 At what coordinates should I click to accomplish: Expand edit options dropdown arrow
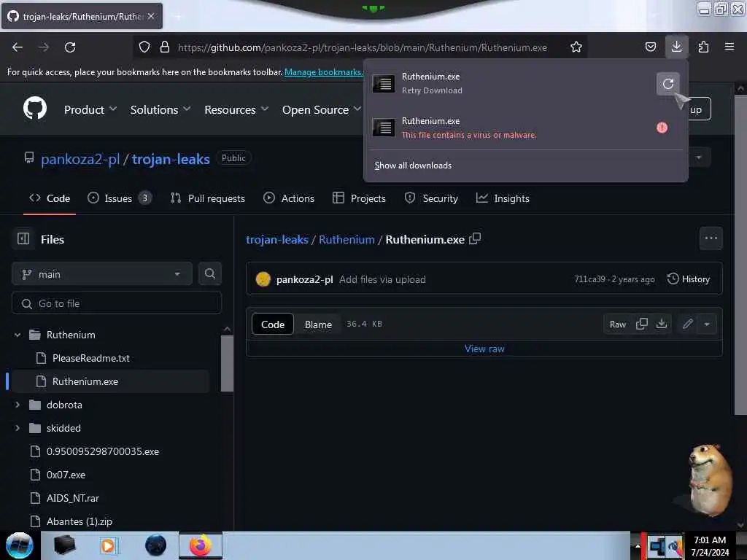pos(707,324)
